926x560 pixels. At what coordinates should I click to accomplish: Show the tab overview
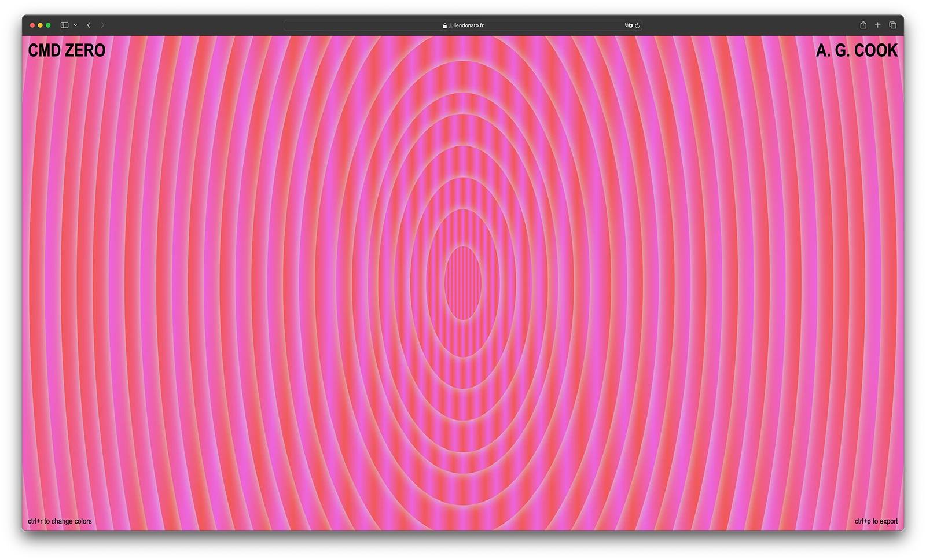892,25
